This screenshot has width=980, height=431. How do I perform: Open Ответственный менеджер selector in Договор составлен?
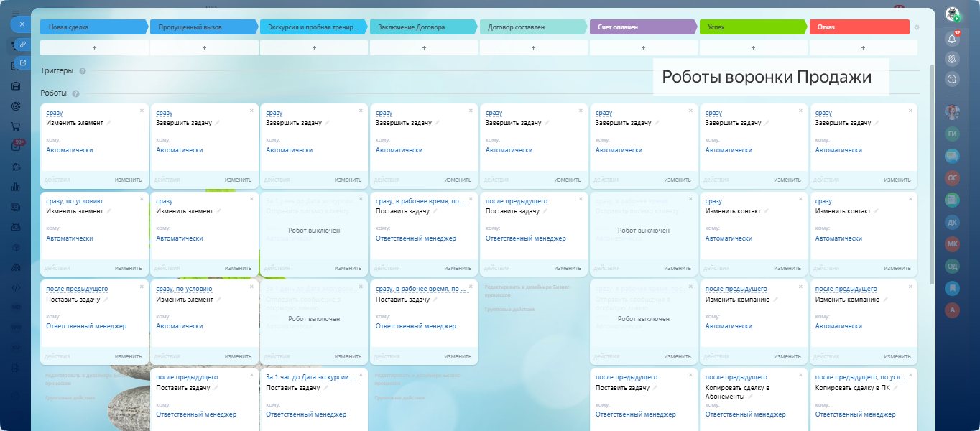[x=526, y=238]
